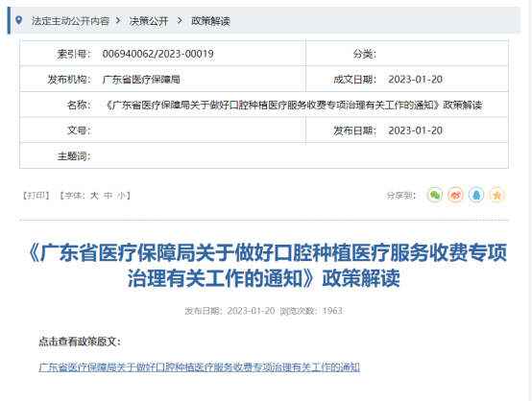The height and width of the screenshot is (401, 532).
Task: Open 政策解读 breadcrumb link
Action: 210,21
